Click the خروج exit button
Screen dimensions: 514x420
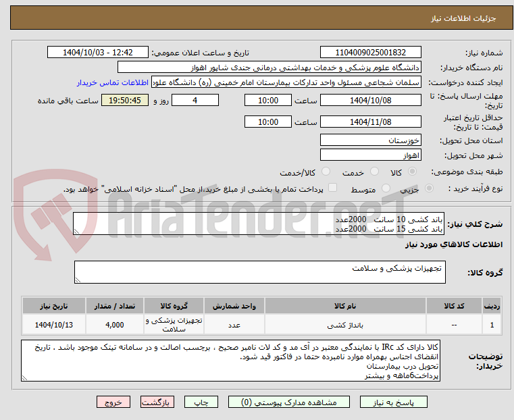tap(113, 402)
